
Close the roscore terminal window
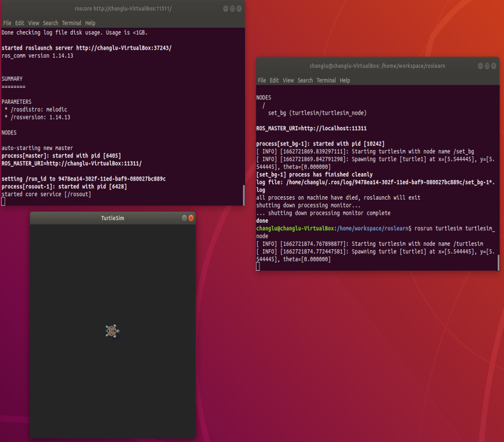click(x=239, y=9)
